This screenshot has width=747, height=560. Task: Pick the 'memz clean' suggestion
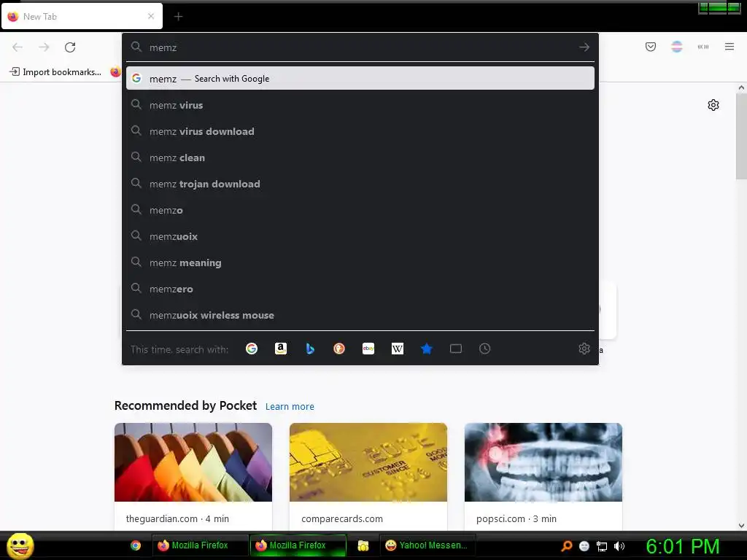pyautogui.click(x=360, y=157)
